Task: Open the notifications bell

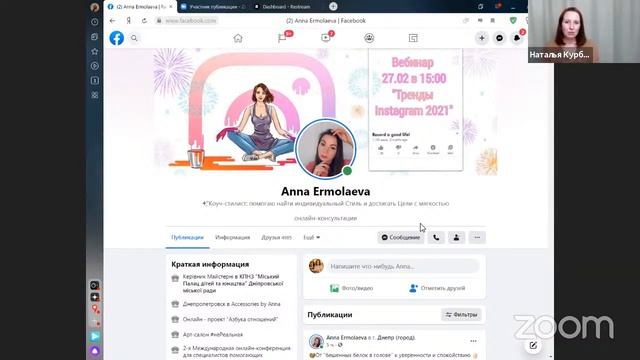Action: 517,38
